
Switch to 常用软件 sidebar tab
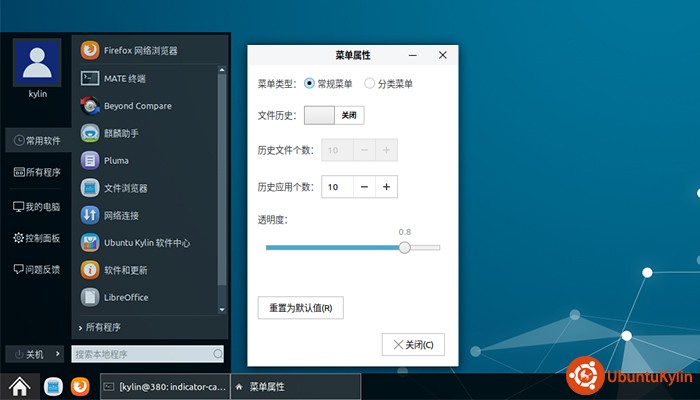coord(36,141)
